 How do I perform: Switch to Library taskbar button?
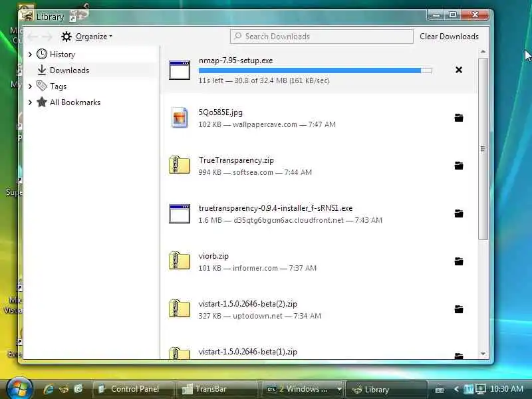tap(386, 389)
